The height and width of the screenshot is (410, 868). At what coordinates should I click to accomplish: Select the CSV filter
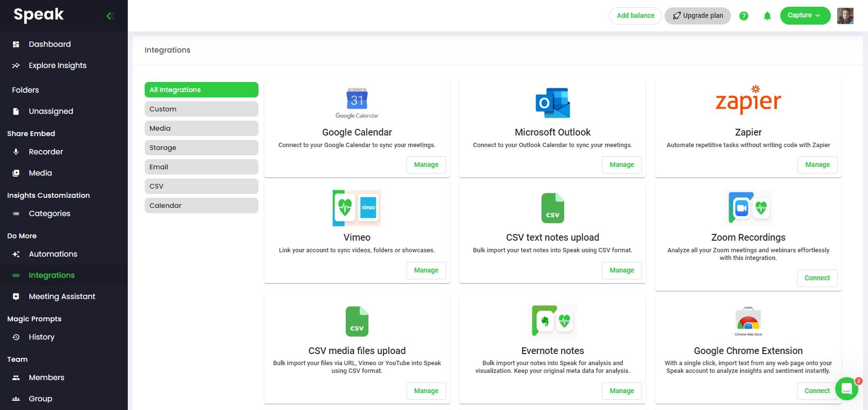click(x=202, y=186)
